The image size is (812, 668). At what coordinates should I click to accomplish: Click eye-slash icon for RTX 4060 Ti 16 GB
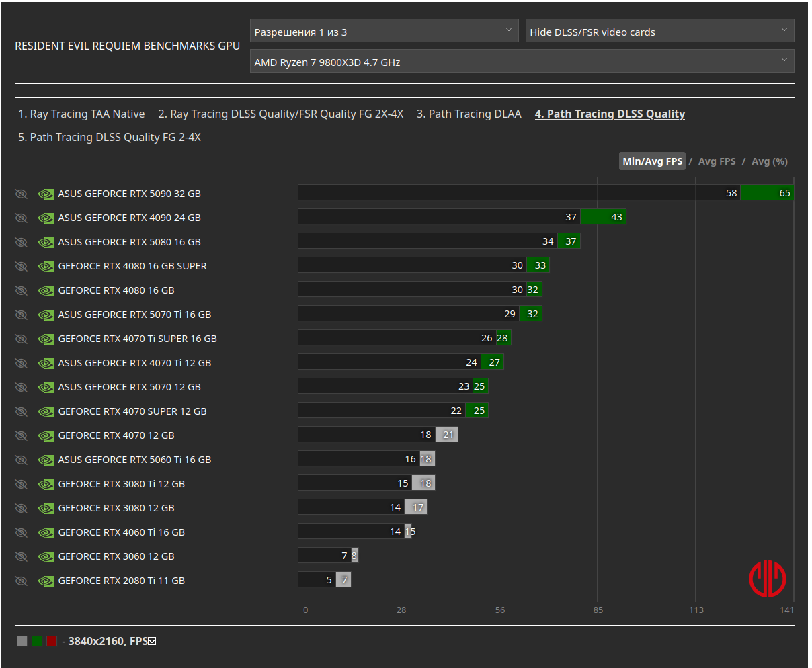click(x=21, y=532)
